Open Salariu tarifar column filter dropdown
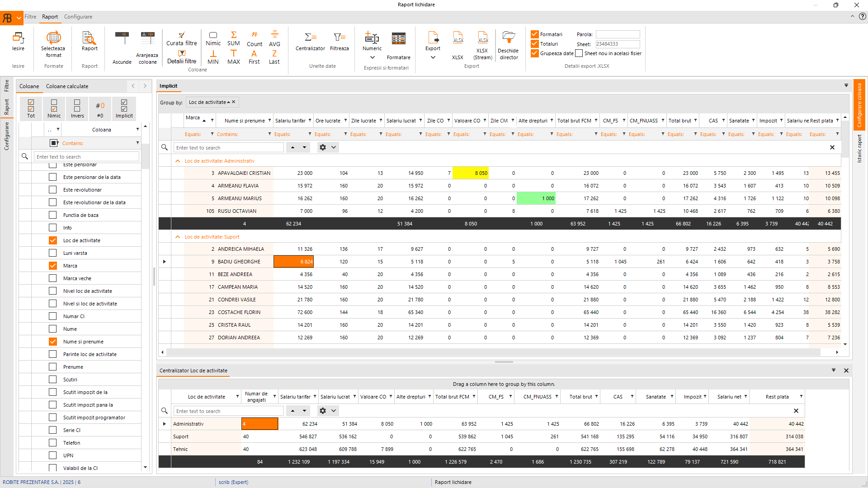This screenshot has height=488, width=868. click(310, 121)
